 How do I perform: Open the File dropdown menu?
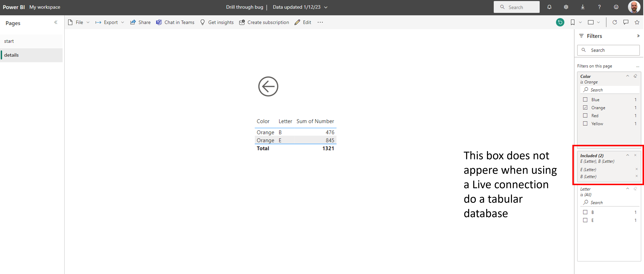[79, 22]
